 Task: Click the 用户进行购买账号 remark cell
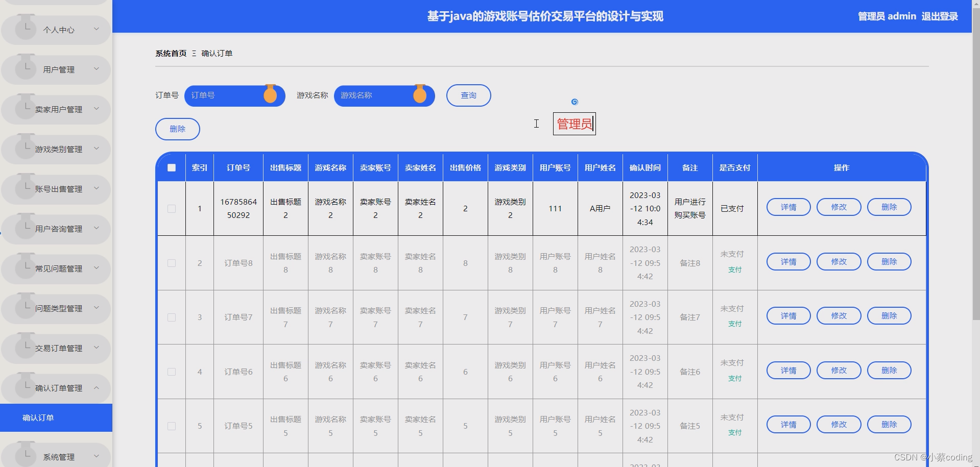pos(690,209)
